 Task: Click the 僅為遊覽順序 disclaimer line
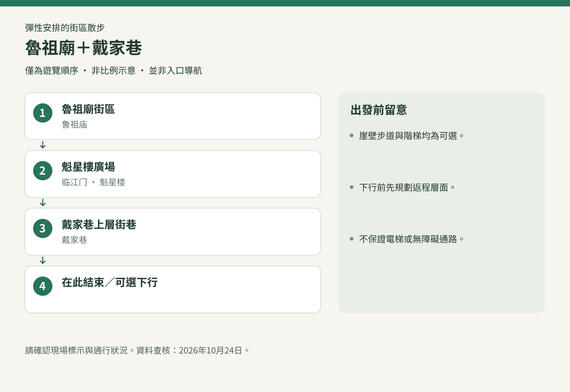(x=113, y=71)
